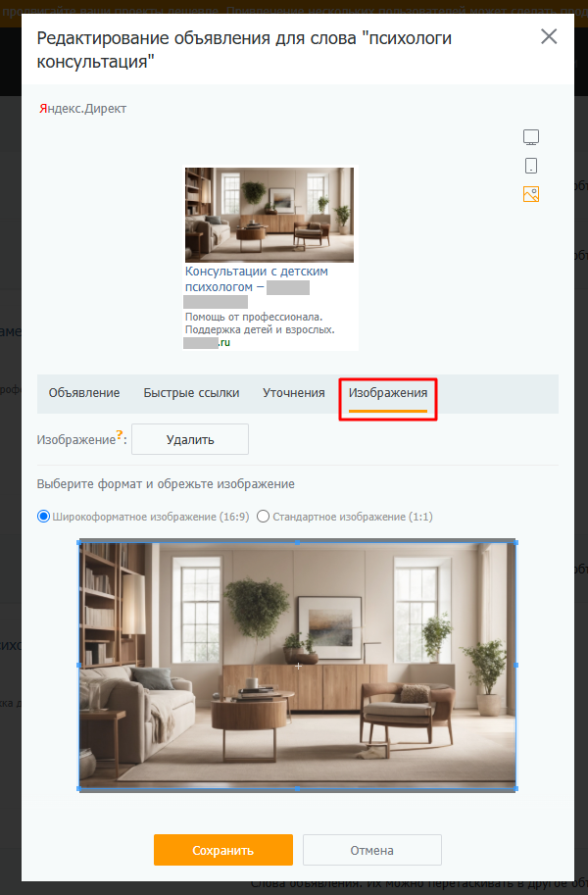Click the right-middle crop handle

pos(516,665)
